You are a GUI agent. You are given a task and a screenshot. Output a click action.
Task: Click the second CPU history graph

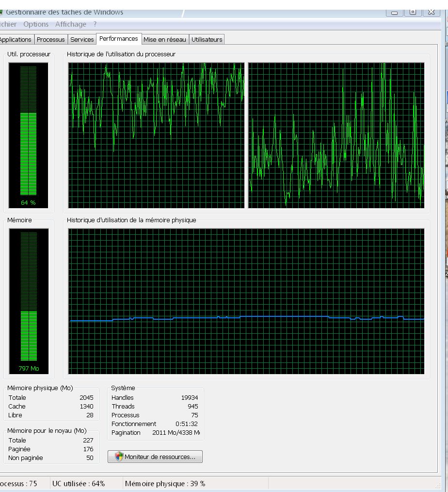coord(336,135)
